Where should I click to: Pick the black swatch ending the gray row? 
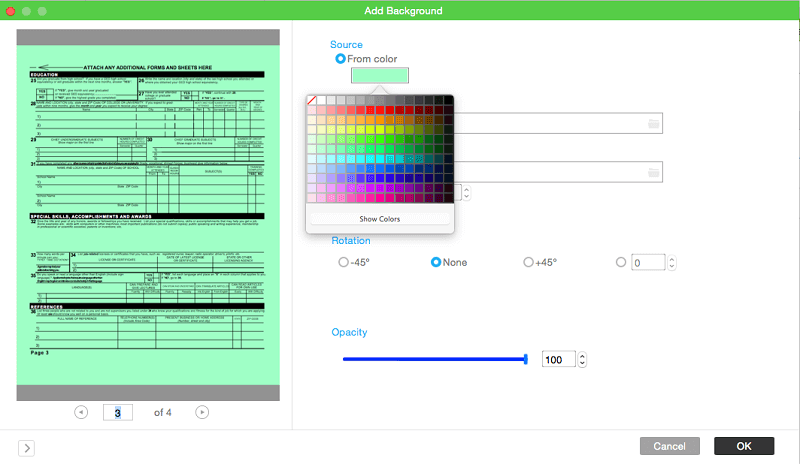coord(448,100)
